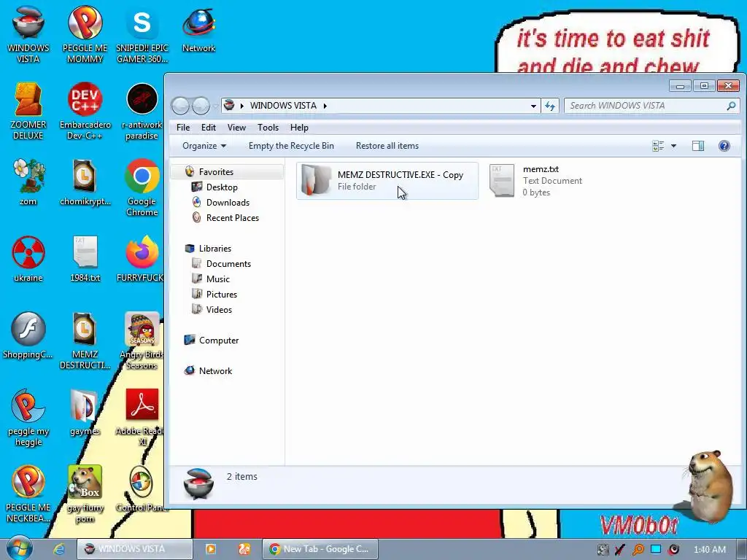Select Music library
747x560 pixels.
tap(217, 279)
